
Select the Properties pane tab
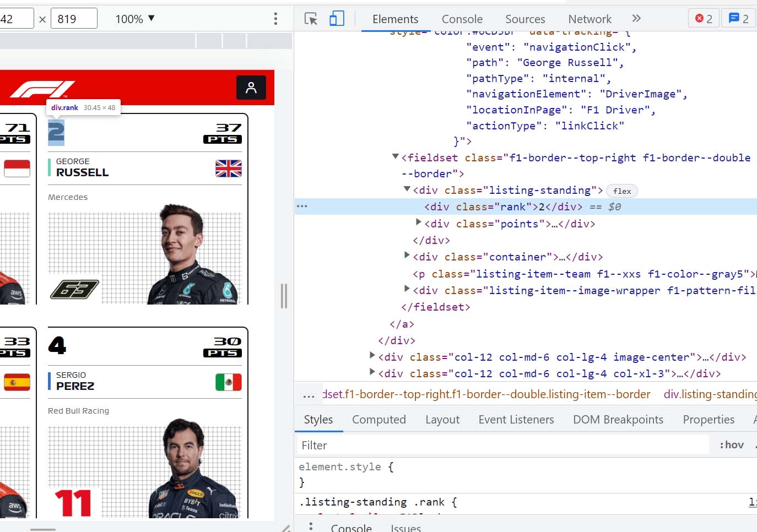point(709,420)
